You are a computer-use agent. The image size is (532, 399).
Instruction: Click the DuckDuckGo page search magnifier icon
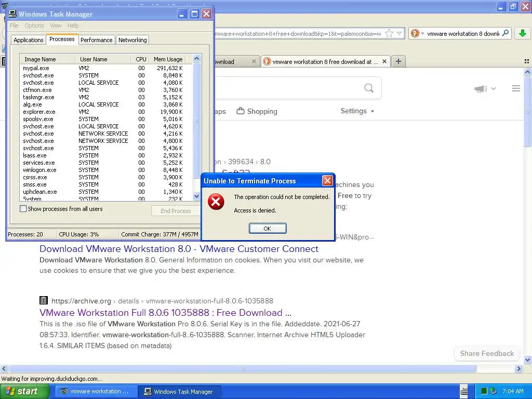[x=369, y=88]
